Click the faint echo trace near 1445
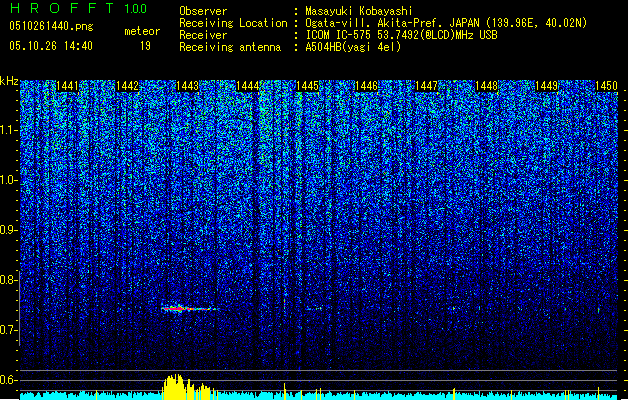 (x=314, y=309)
